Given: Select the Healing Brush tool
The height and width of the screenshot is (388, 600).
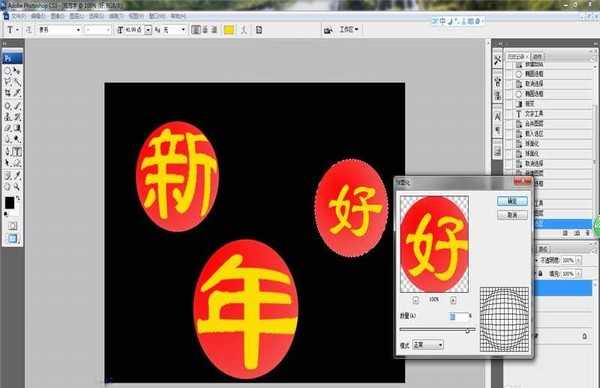Looking at the screenshot, I should pos(8,106).
